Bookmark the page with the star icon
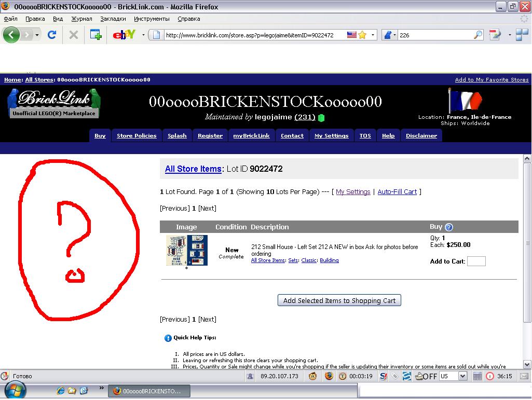This screenshot has height=400, width=532. pos(362,35)
